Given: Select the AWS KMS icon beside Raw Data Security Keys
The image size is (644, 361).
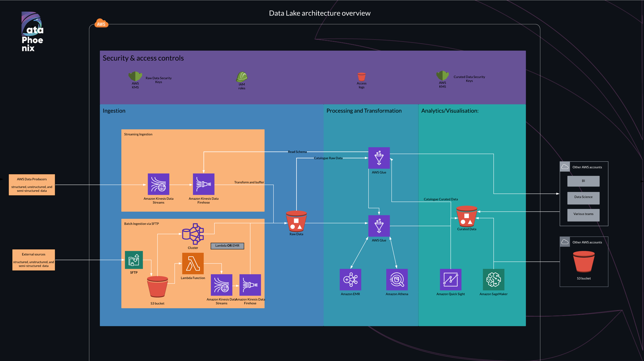Looking at the screenshot, I should (x=135, y=76).
